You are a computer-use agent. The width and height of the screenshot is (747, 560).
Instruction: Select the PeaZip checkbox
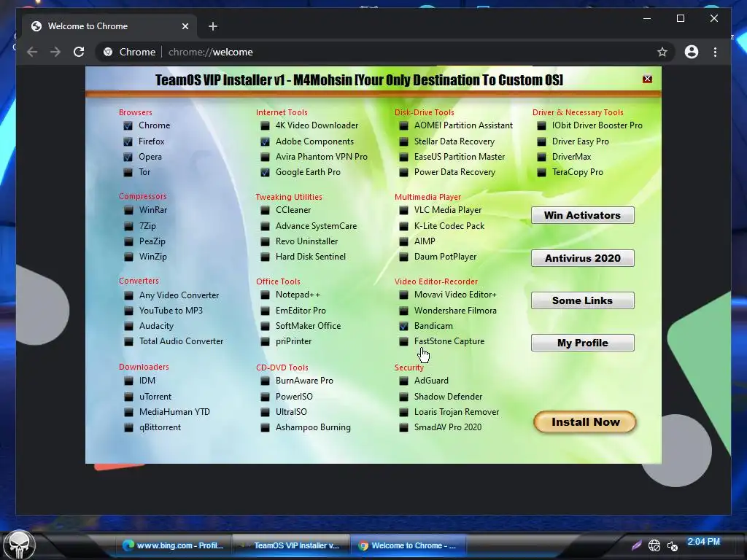point(128,241)
